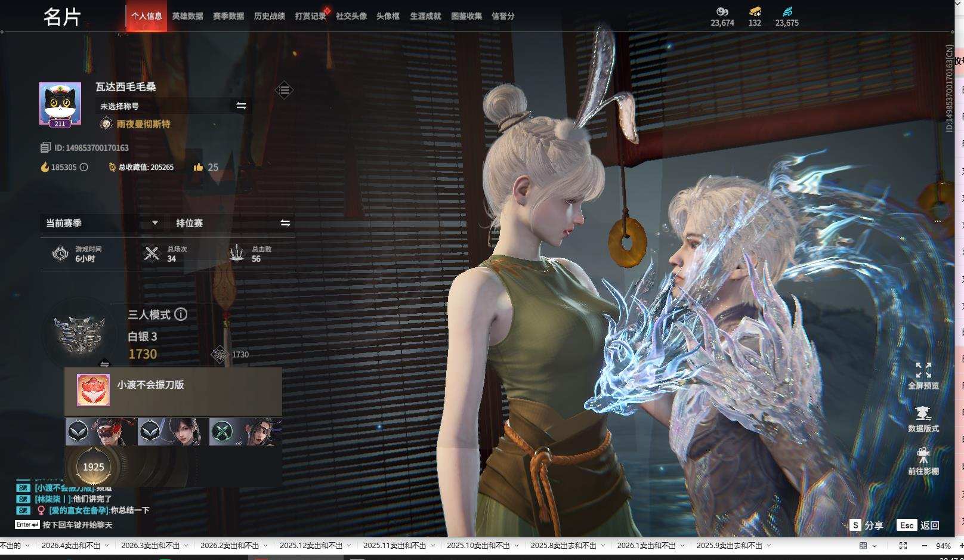
Task: Open the 数据版式 layout option
Action: (923, 419)
